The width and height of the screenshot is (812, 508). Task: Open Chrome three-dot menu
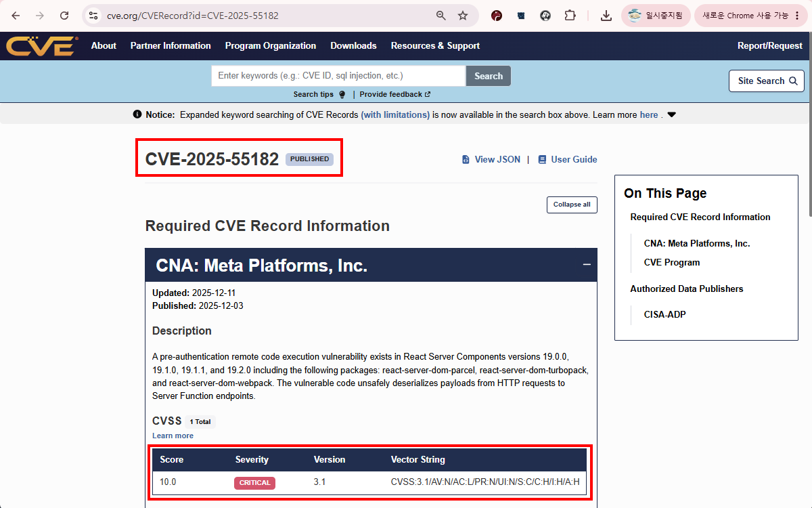tap(797, 16)
